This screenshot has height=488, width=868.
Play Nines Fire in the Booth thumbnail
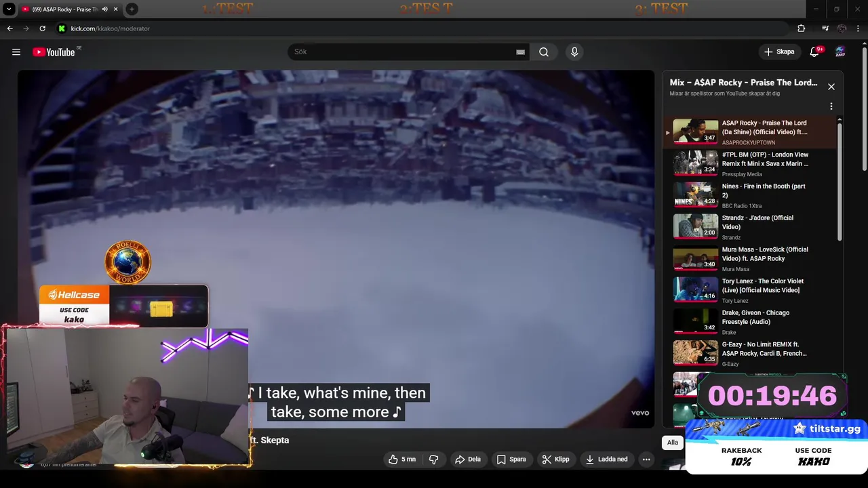point(695,195)
